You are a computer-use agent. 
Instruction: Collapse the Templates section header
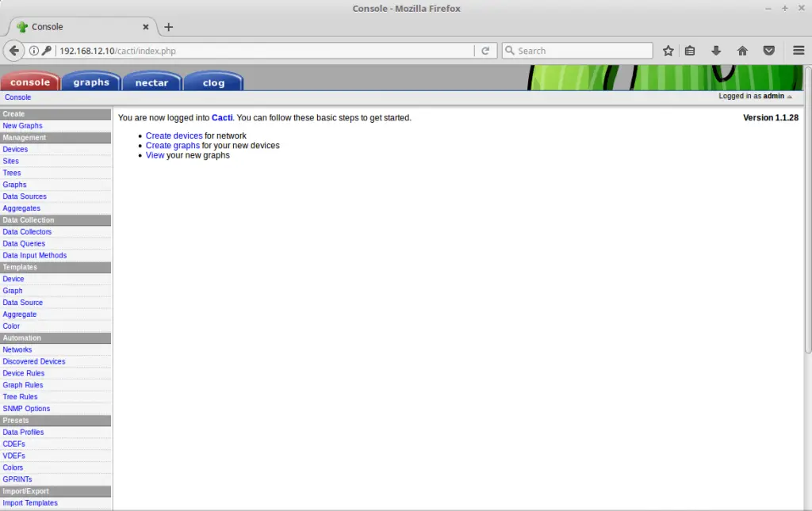coord(56,267)
